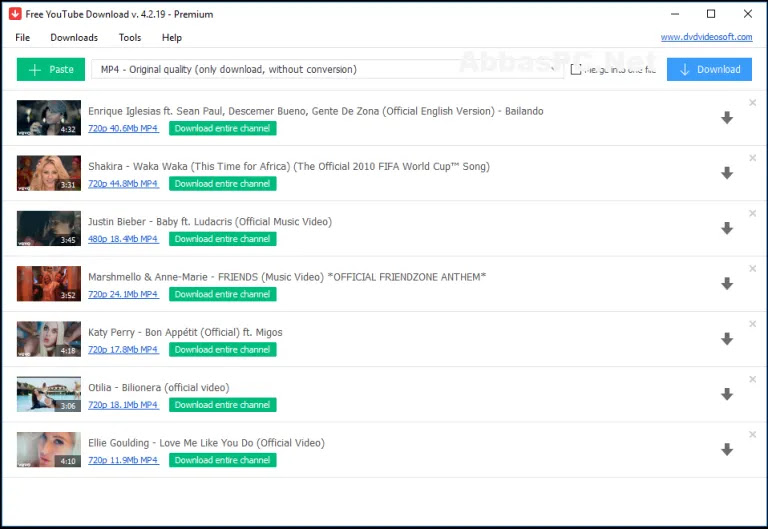Open the 720p 24.1Mb MP4 quality selector
Screen dimensions: 768x529
click(123, 294)
